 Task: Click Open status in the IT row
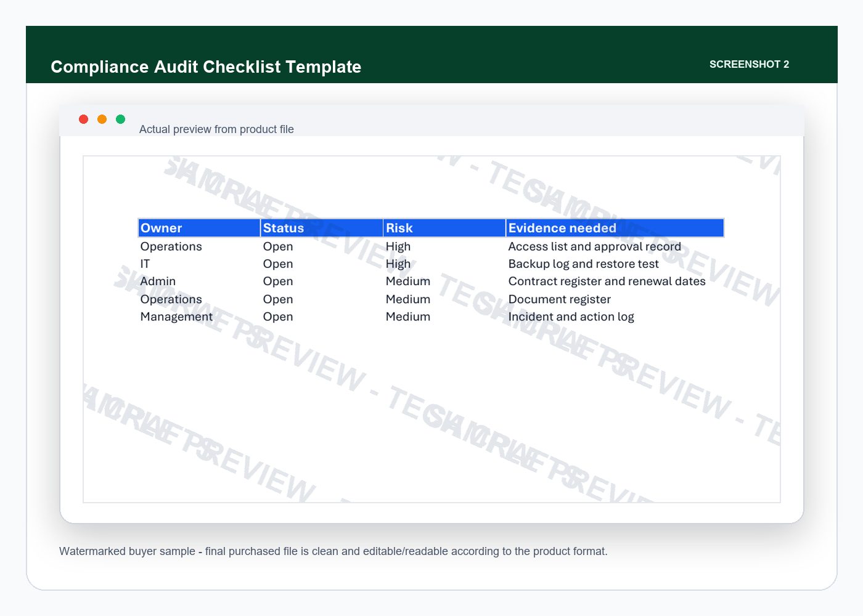tap(278, 264)
